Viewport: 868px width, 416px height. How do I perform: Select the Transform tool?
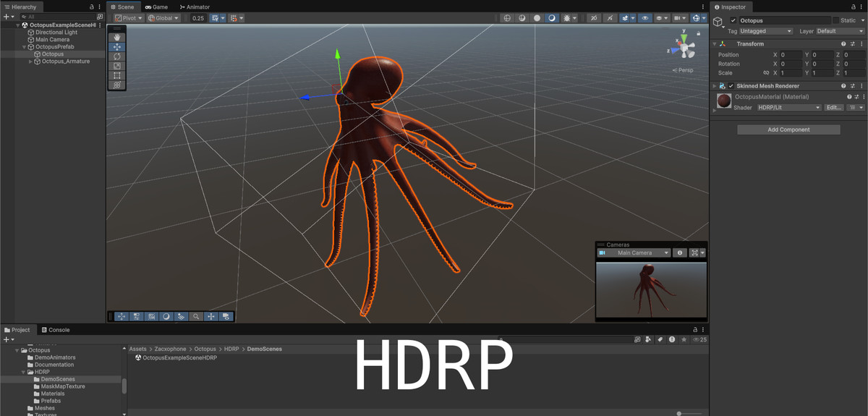[117, 85]
